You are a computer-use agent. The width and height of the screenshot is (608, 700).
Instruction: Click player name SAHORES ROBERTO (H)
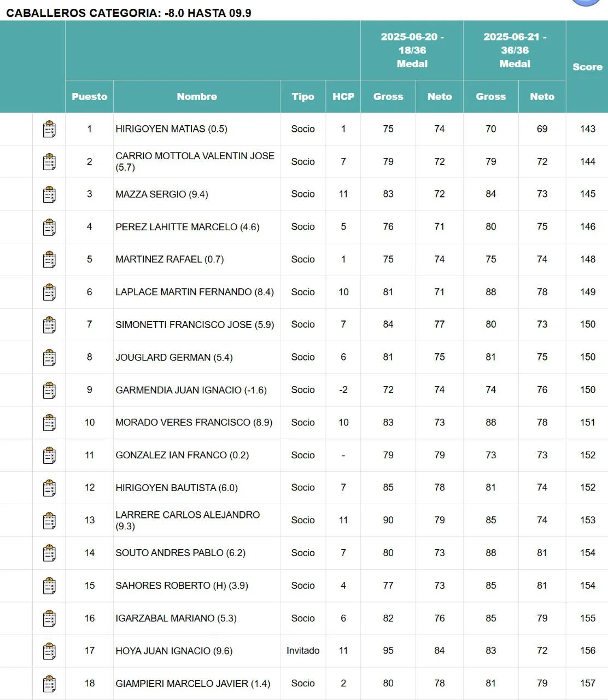coord(182,586)
